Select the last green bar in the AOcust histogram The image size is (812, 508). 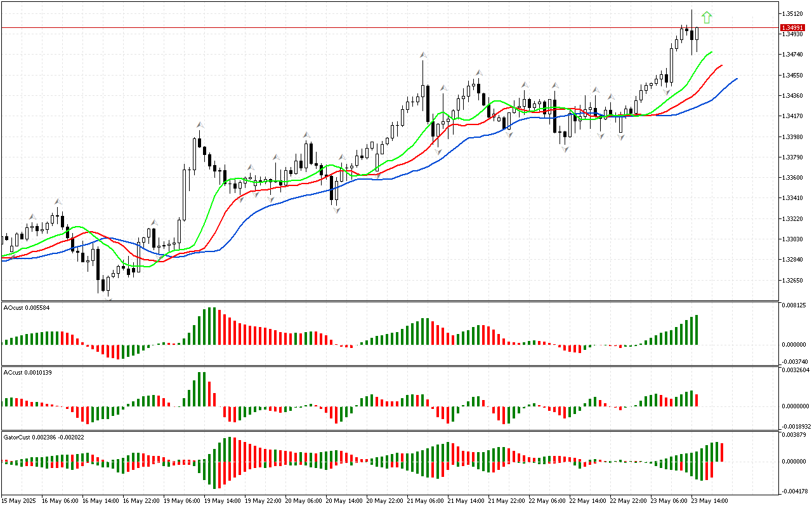(x=697, y=330)
